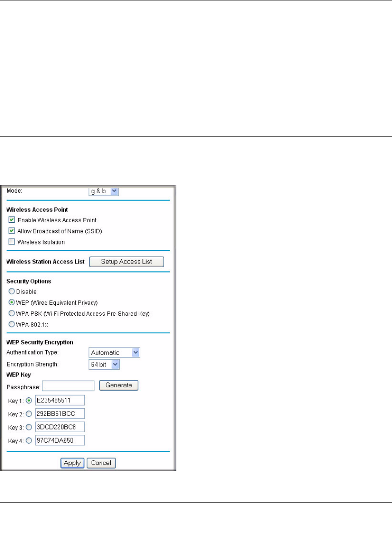
Task: Enable the Wireless Isolation checkbox
Action: [12, 242]
